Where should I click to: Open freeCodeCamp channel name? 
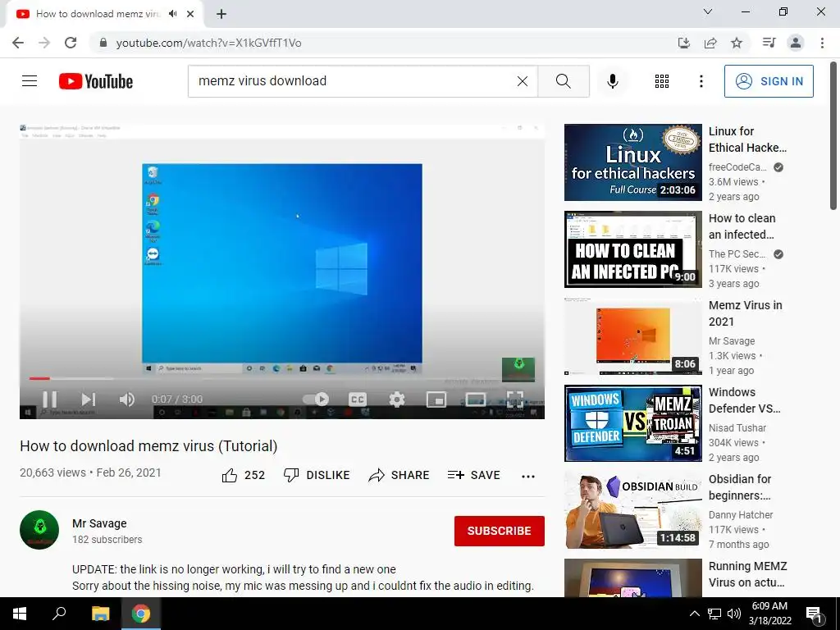point(737,167)
